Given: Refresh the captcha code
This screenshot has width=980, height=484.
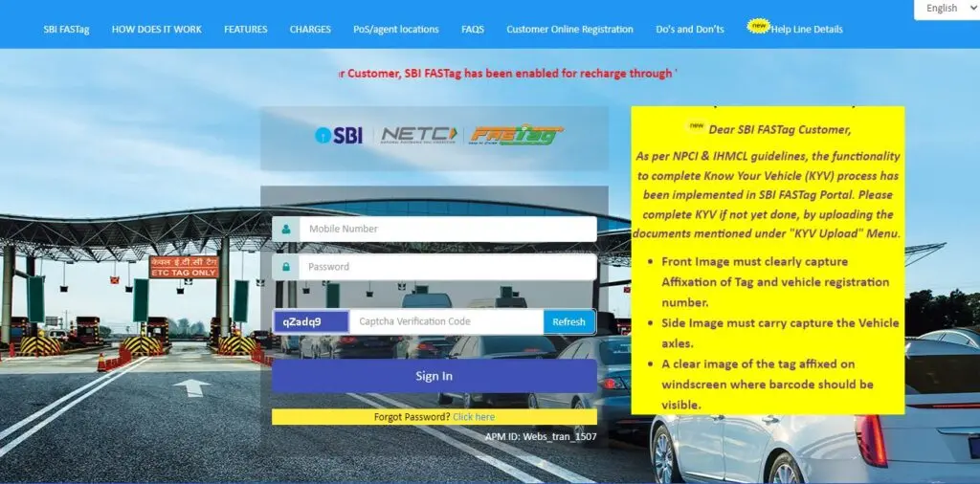Looking at the screenshot, I should tap(568, 321).
